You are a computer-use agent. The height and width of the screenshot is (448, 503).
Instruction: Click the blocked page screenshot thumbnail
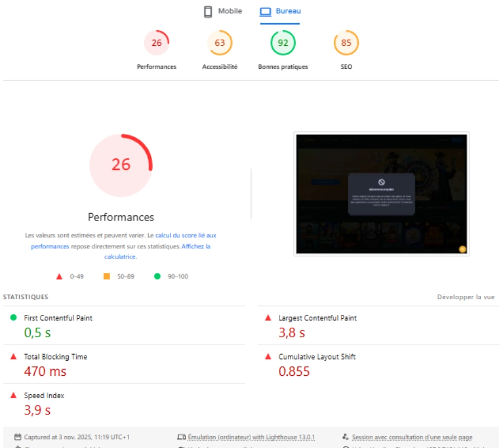[x=381, y=194]
